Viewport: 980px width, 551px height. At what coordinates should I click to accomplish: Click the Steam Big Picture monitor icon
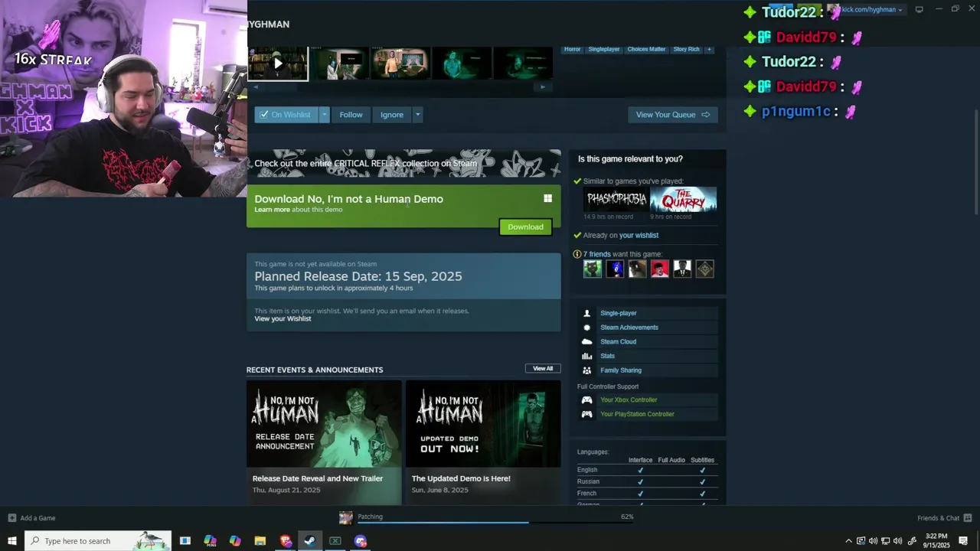(919, 9)
